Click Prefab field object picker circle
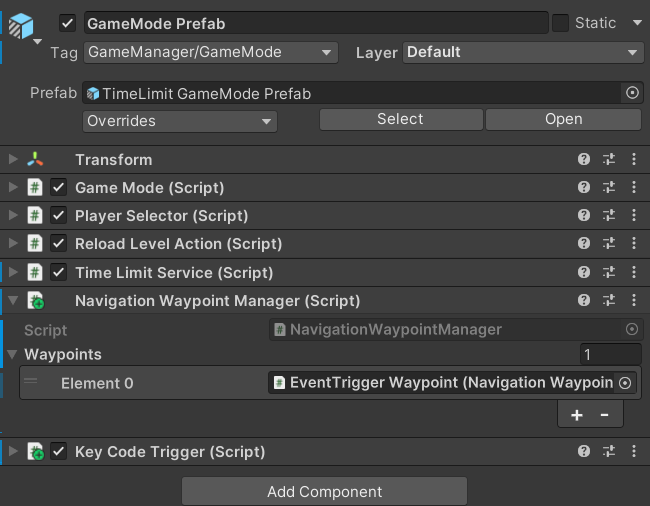The width and height of the screenshot is (650, 506). 632,93
